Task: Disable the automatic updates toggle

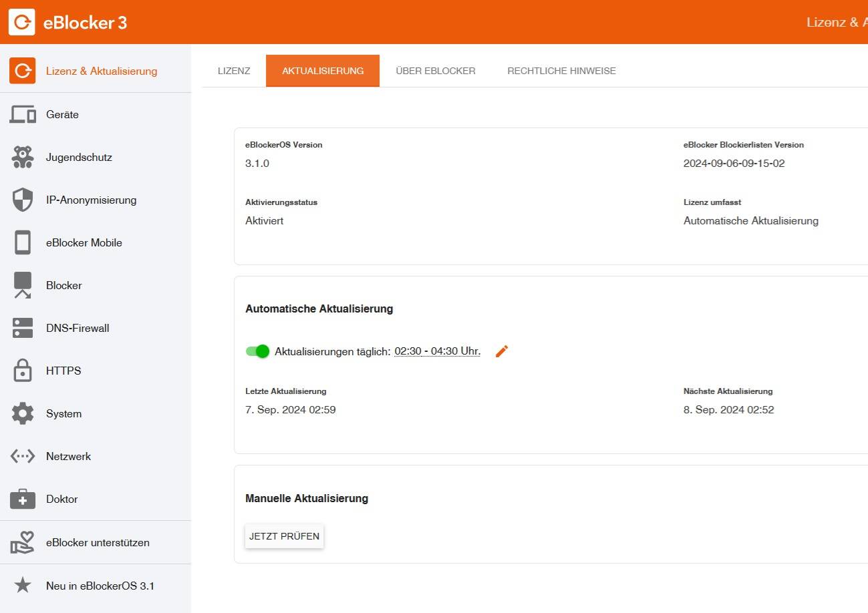Action: (x=257, y=351)
